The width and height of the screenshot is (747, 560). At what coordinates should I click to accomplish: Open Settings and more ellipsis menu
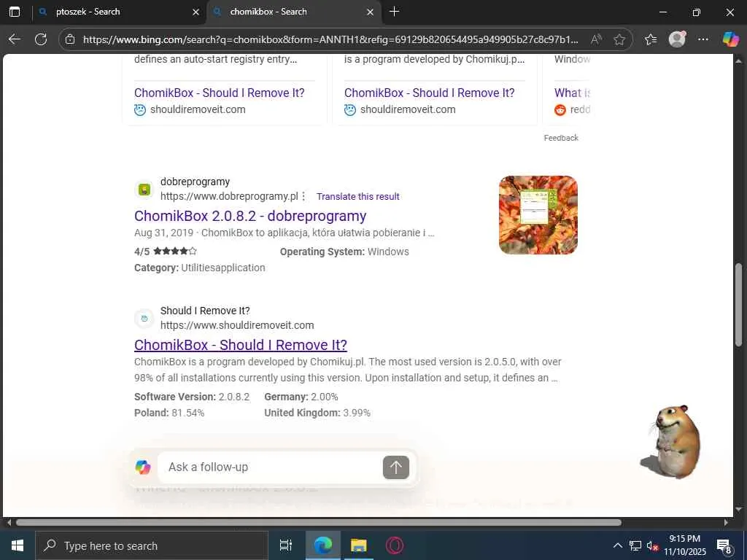[703, 39]
